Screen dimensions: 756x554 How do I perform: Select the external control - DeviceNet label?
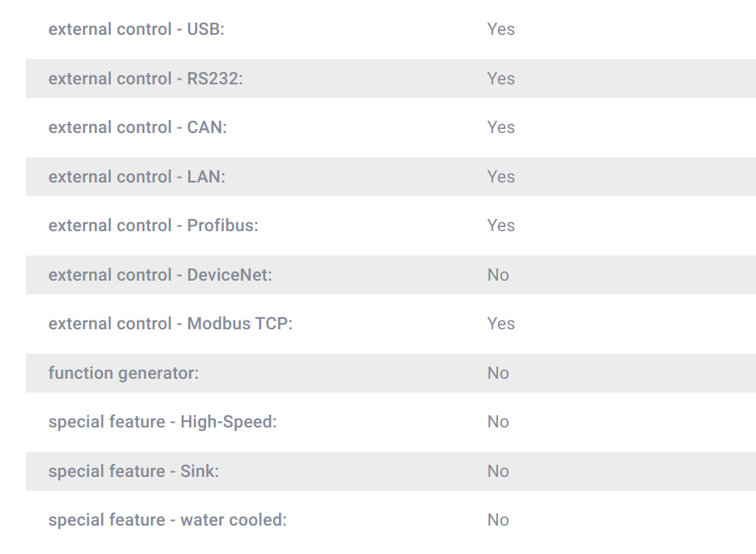coord(160,275)
